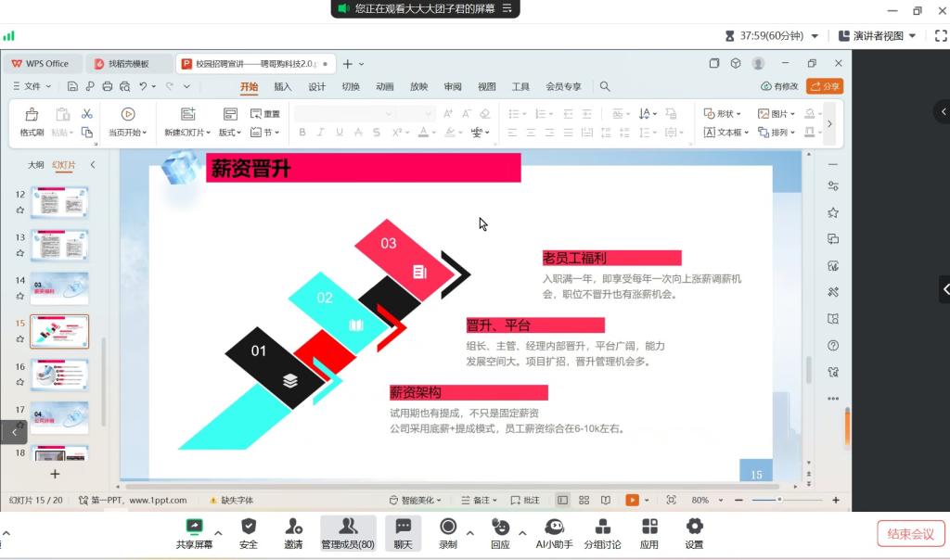Image resolution: width=950 pixels, height=560 pixels.
Task: Click the zoom slider in status bar
Action: 779,500
